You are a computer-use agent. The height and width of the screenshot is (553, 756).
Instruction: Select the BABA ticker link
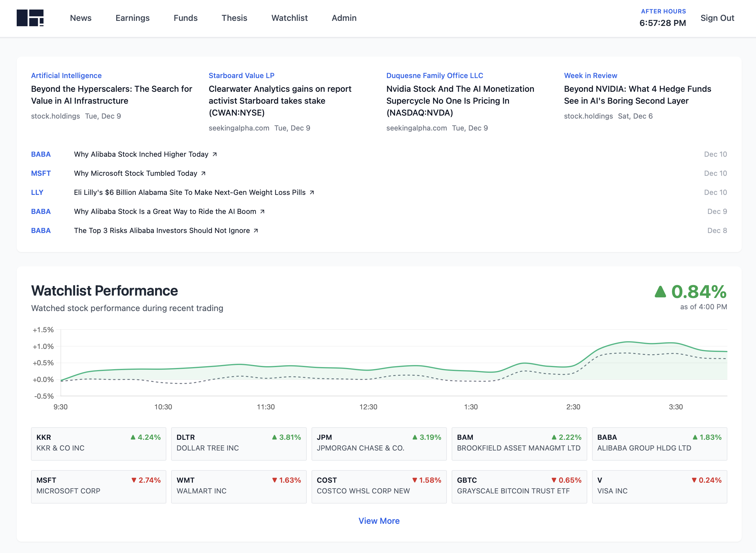click(41, 154)
